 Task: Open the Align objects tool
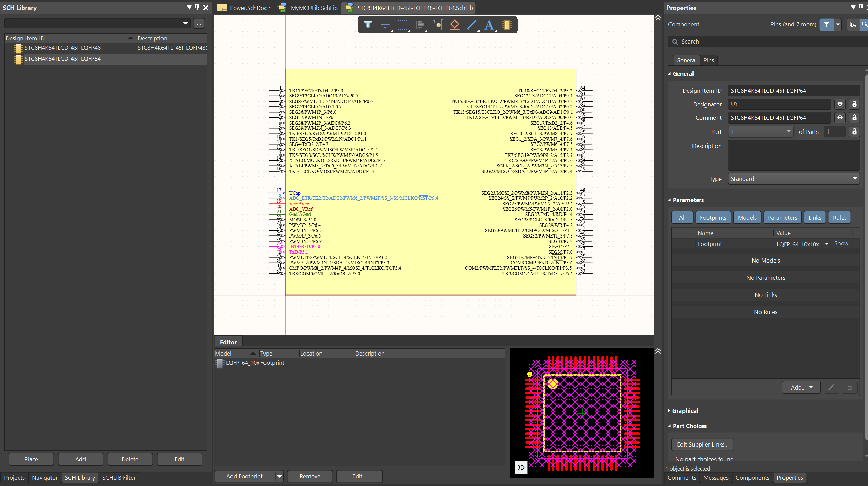click(x=420, y=25)
